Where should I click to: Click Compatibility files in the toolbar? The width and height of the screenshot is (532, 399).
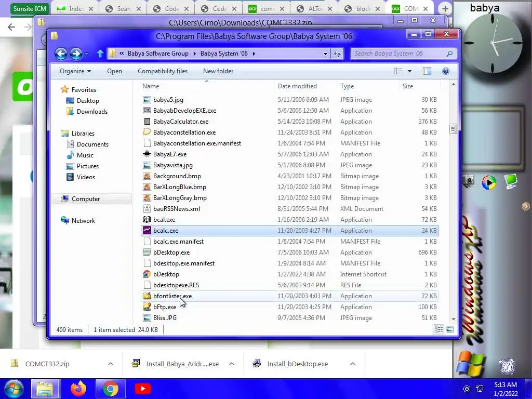pos(163,71)
